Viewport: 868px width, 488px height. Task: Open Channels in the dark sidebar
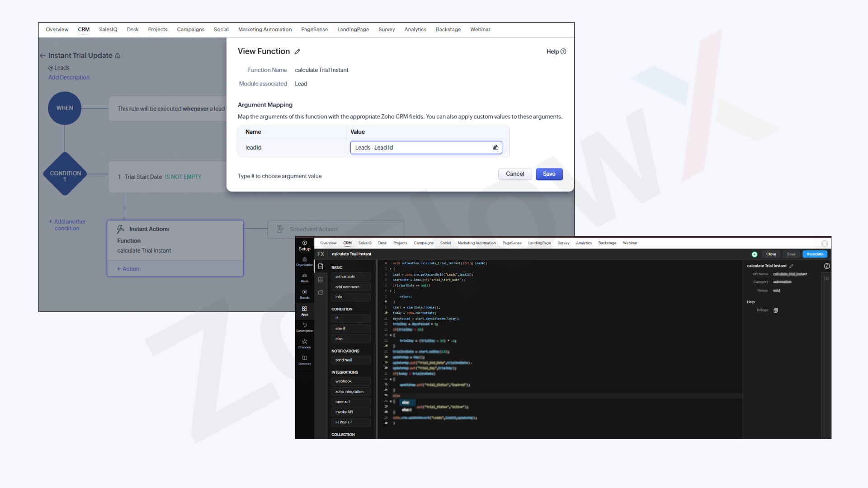coord(305,343)
